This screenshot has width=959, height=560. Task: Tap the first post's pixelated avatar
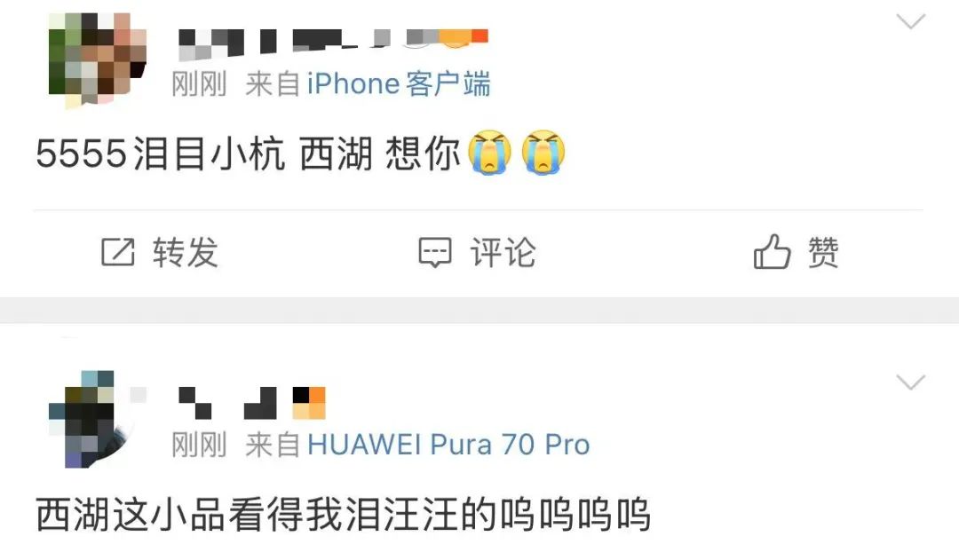click(x=98, y=60)
